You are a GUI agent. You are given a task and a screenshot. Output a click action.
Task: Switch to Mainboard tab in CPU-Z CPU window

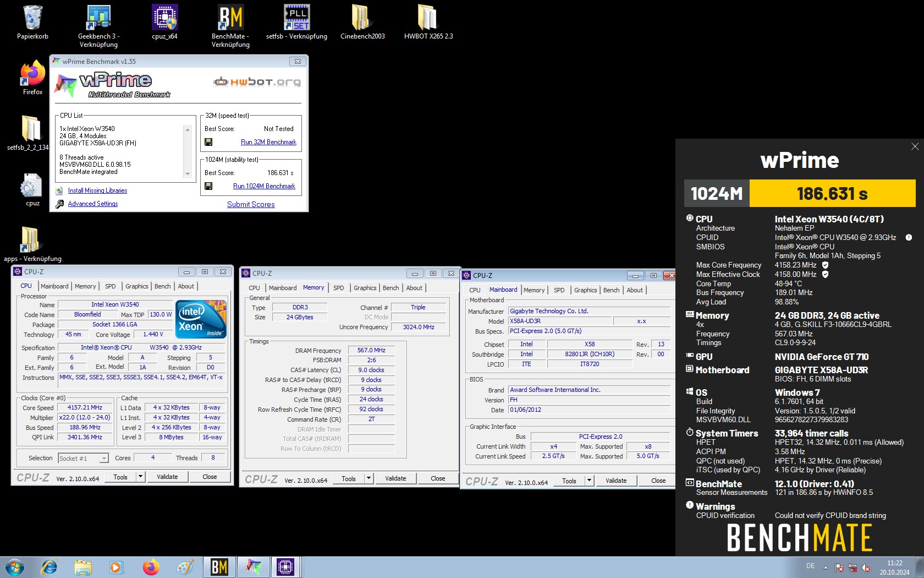tap(54, 286)
